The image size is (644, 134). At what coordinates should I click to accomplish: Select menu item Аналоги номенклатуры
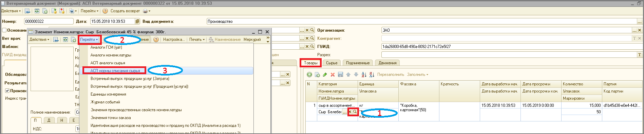coord(111,55)
